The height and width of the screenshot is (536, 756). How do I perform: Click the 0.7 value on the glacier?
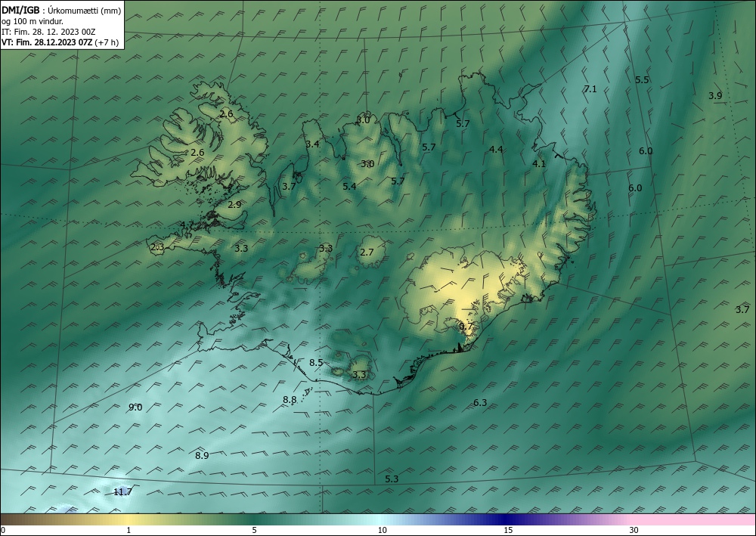click(x=466, y=327)
